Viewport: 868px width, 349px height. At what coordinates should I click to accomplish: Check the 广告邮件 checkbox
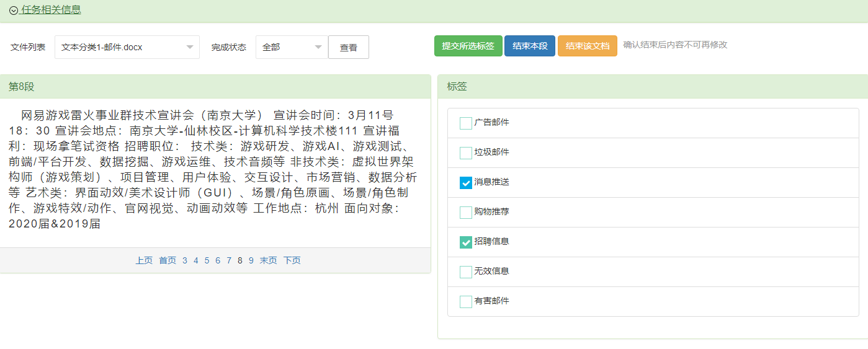point(466,123)
